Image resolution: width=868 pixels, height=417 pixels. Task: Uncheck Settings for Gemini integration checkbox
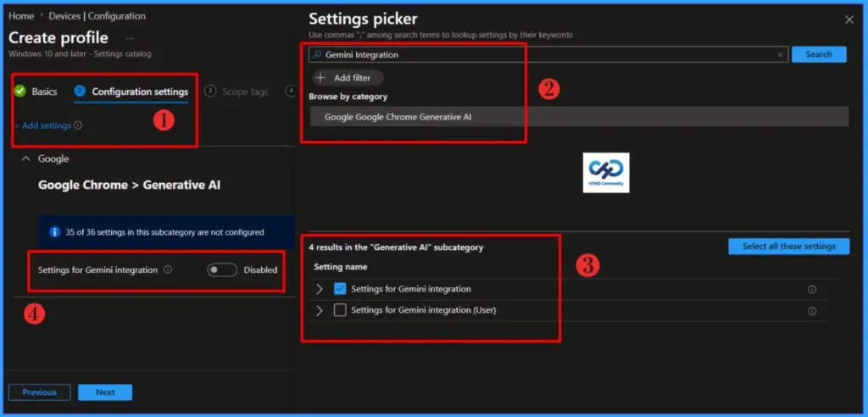point(340,288)
